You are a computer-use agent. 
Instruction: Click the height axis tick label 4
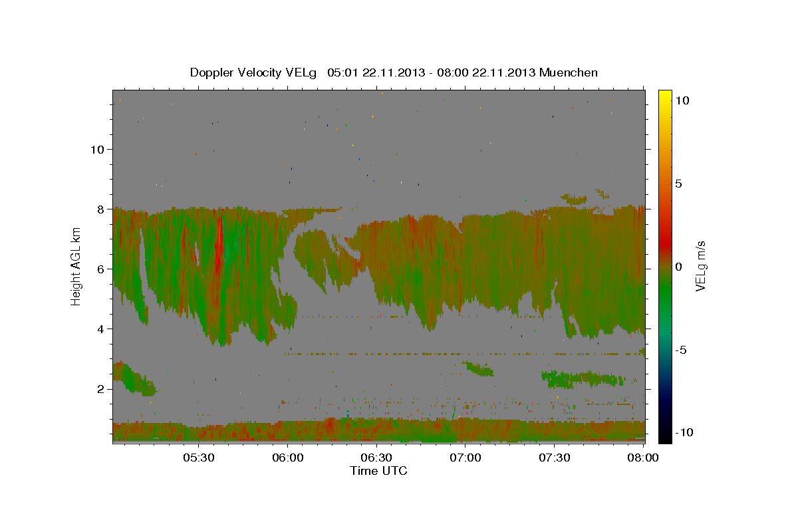click(101, 329)
